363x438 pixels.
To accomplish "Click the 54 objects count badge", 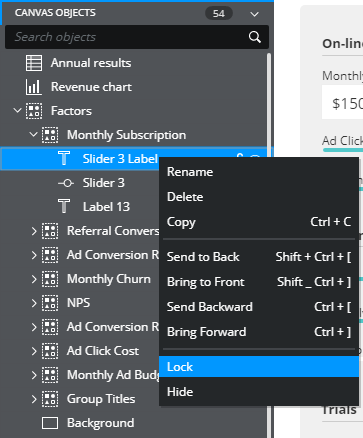I will click(x=219, y=14).
